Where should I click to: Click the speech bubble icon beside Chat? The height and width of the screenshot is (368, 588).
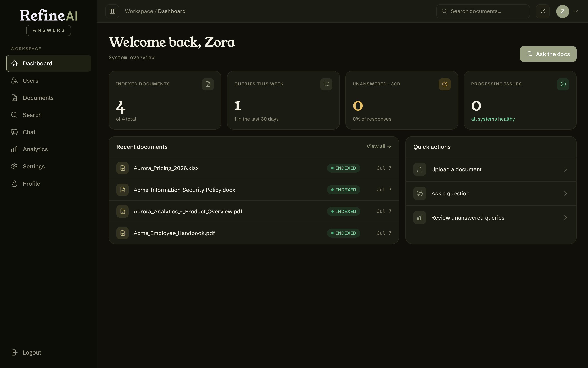coord(14,132)
